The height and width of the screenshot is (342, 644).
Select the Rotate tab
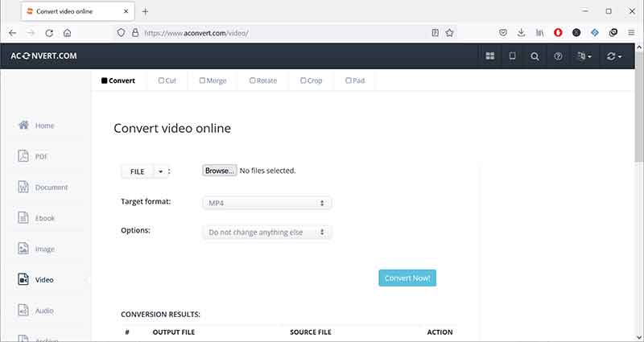pos(263,80)
